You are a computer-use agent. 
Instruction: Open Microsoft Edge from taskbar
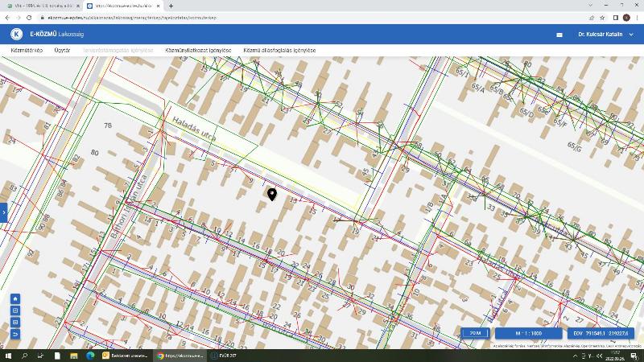pyautogui.click(x=90, y=356)
